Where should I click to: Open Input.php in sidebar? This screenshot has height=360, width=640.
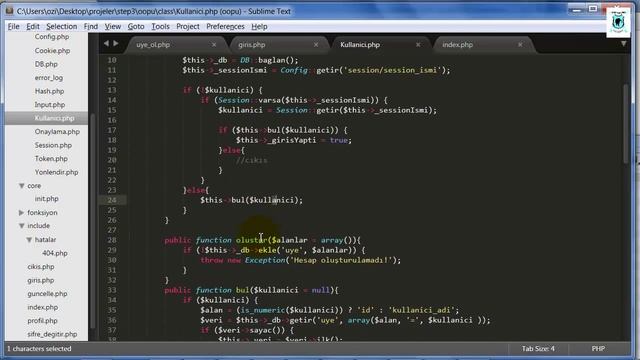(50, 104)
